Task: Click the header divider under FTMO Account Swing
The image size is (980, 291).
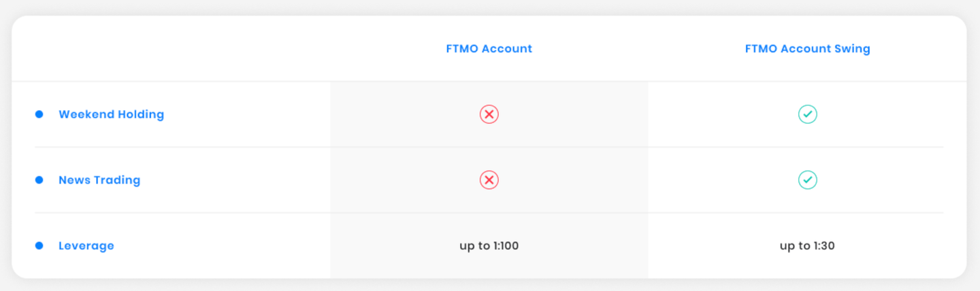Action: point(807,82)
